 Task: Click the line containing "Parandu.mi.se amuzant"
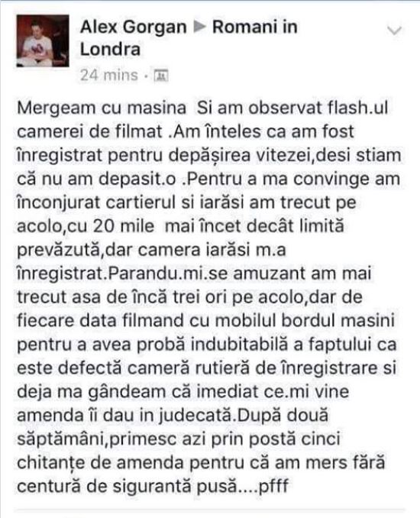coord(194,274)
